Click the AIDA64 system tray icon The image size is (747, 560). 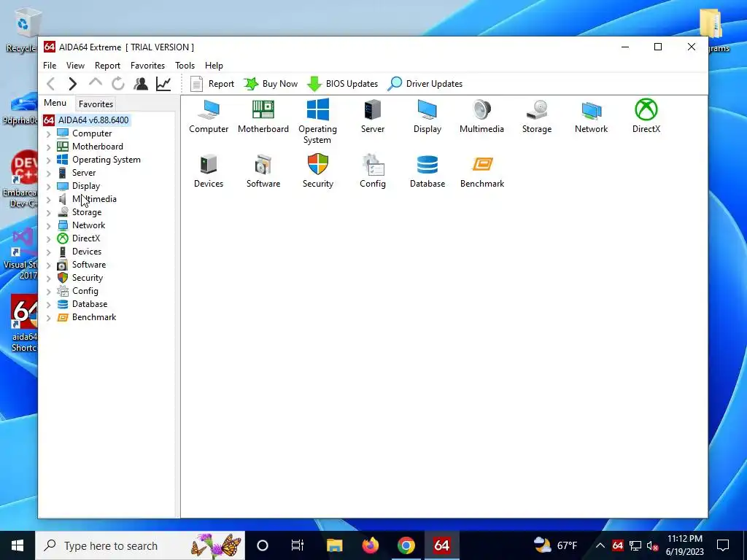coord(617,545)
